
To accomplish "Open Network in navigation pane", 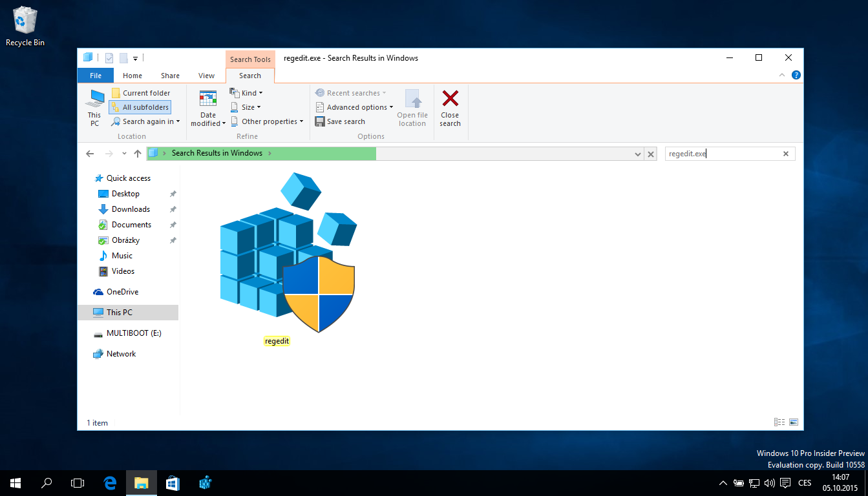I will (121, 354).
